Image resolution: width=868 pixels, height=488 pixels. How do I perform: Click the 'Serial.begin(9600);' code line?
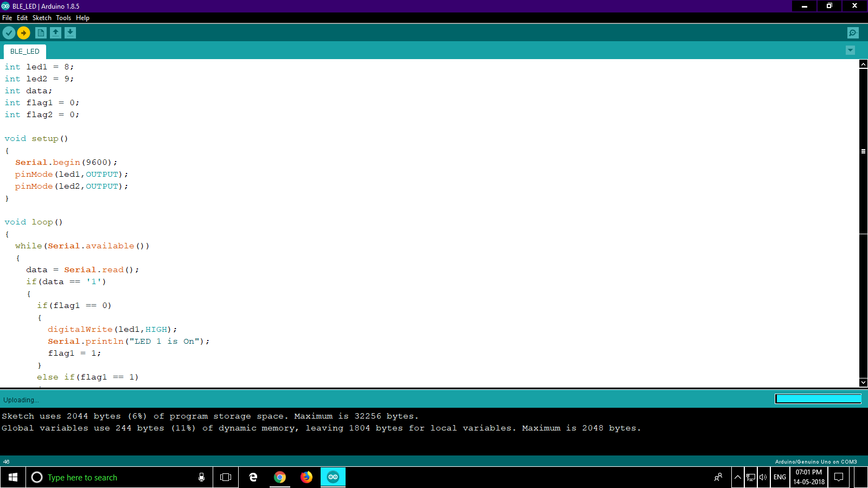[66, 162]
